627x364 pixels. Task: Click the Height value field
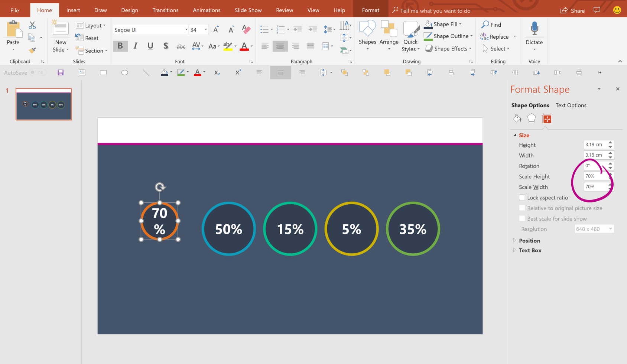595,144
